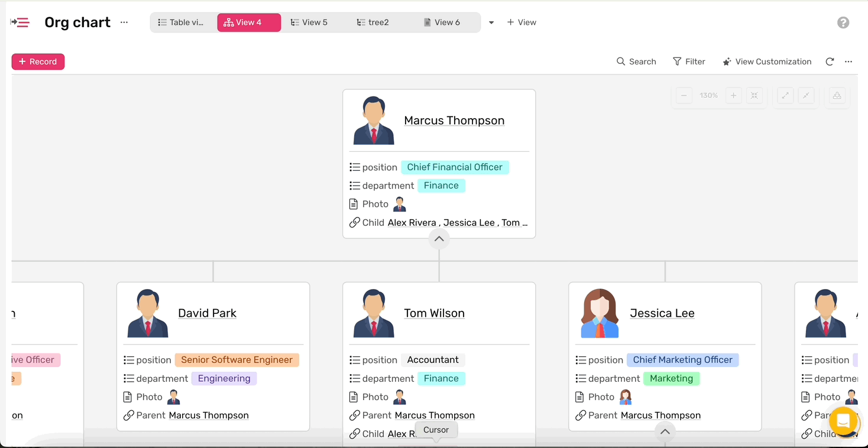
Task: Open Jessica Lee's name link
Action: pyautogui.click(x=662, y=313)
